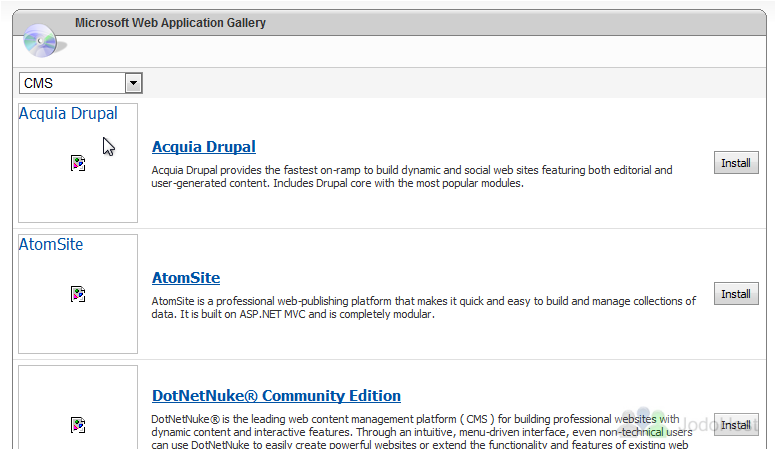Image resolution: width=776 pixels, height=450 pixels.
Task: Install Acquia Drupal
Action: click(736, 163)
